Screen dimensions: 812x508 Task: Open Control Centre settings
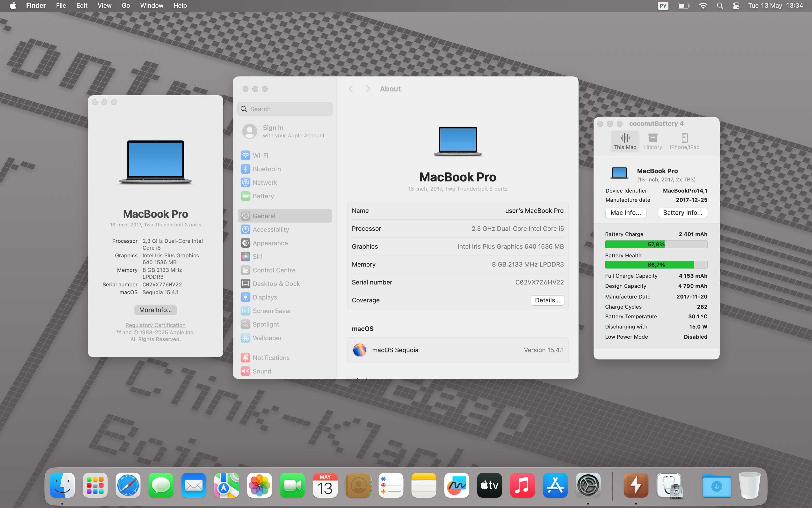(284, 270)
